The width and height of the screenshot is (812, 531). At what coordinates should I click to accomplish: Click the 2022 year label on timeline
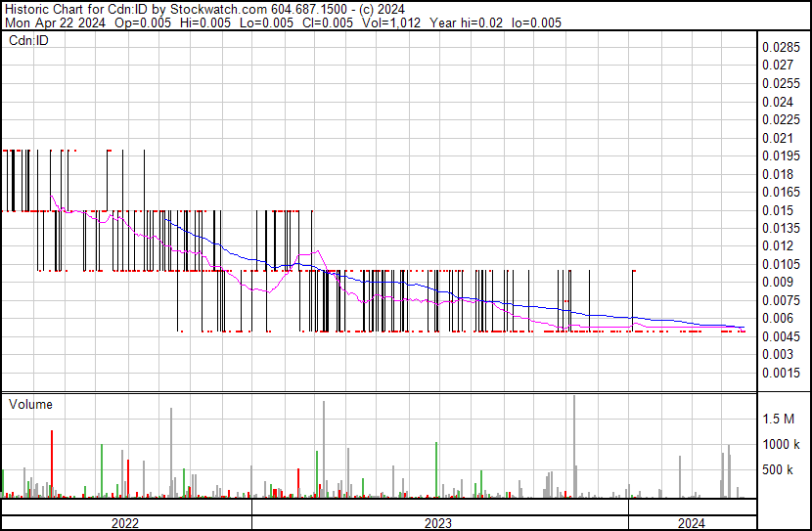point(125,523)
